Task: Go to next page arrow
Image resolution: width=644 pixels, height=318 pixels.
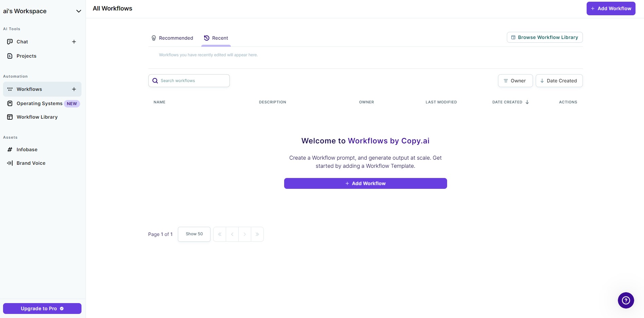Action: point(245,234)
